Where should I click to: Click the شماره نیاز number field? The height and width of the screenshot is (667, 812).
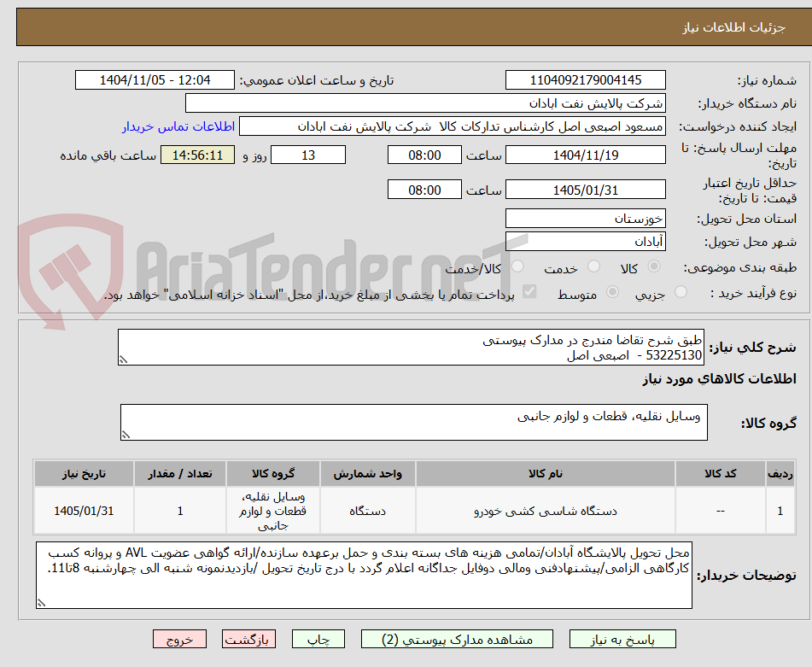click(x=586, y=79)
